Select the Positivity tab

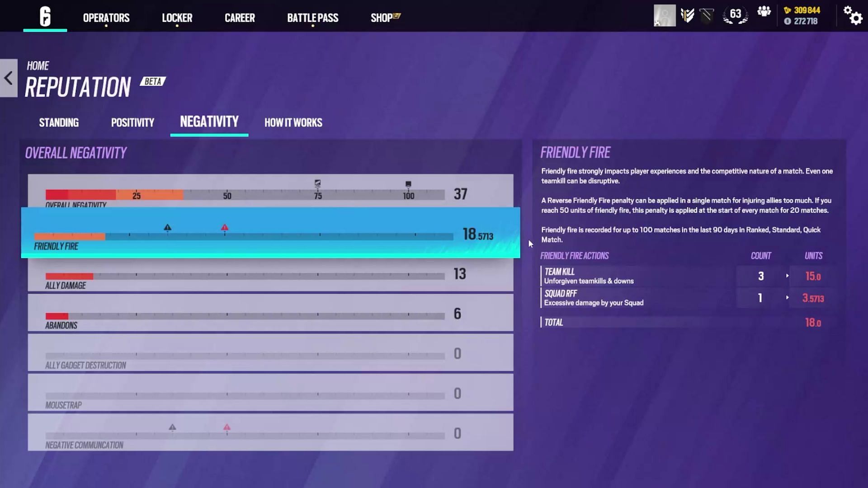pos(132,122)
